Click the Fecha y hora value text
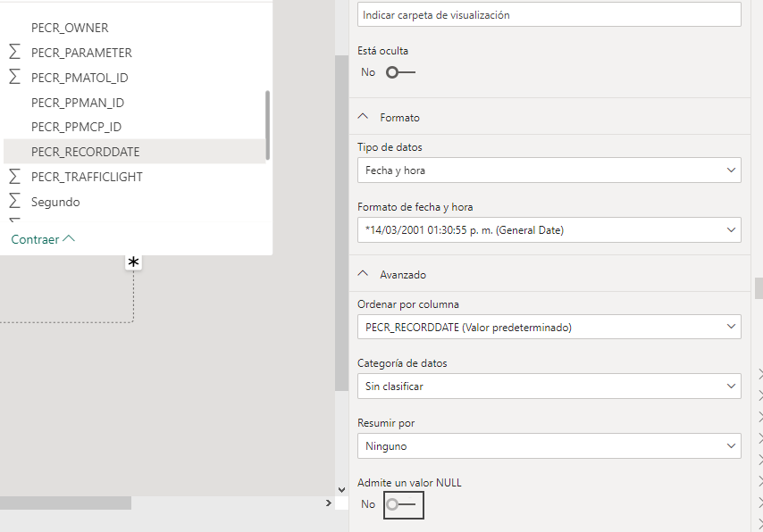Image resolution: width=763 pixels, height=532 pixels. (x=395, y=170)
